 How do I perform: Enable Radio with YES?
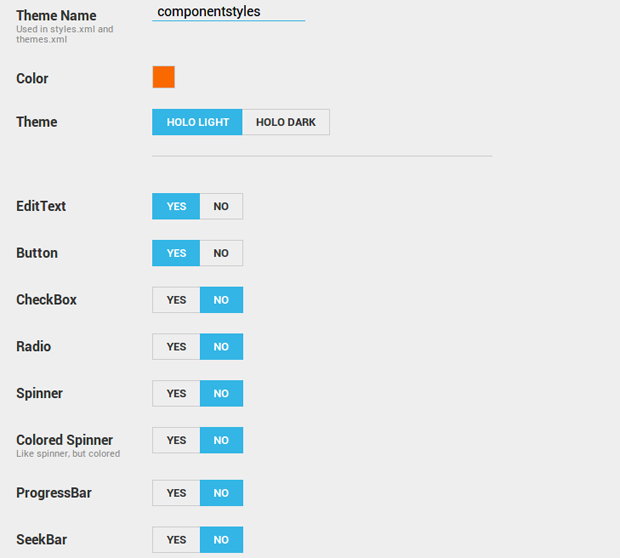176,347
